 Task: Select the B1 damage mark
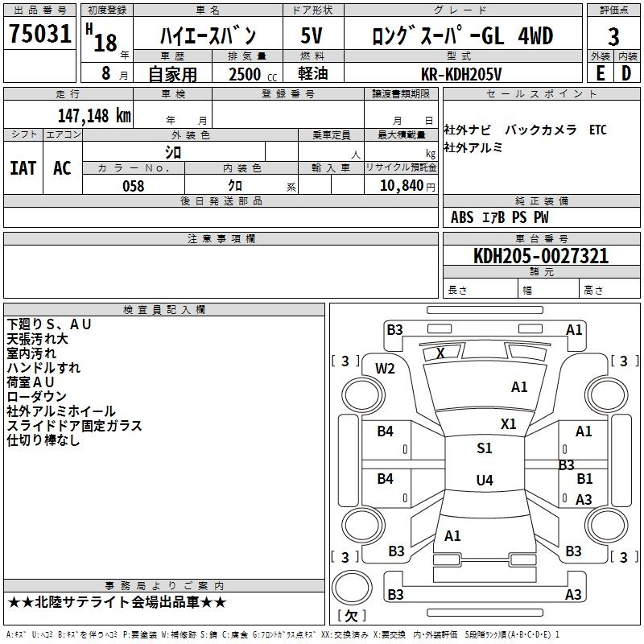584,479
